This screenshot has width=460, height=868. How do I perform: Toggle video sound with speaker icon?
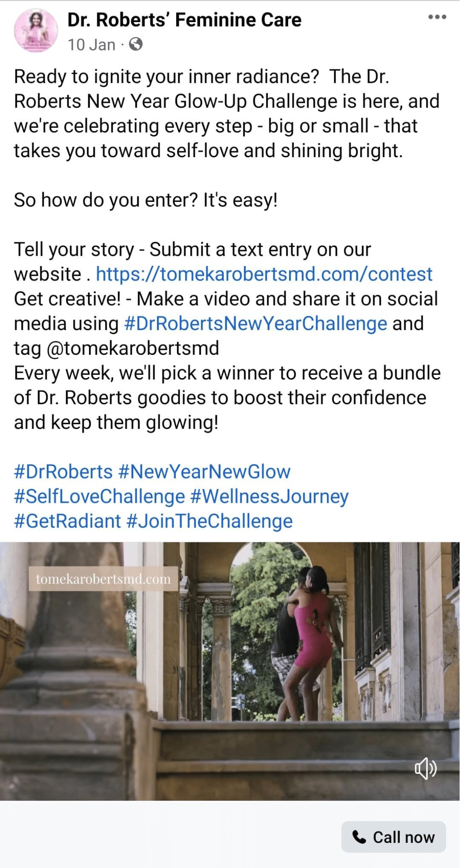click(426, 768)
